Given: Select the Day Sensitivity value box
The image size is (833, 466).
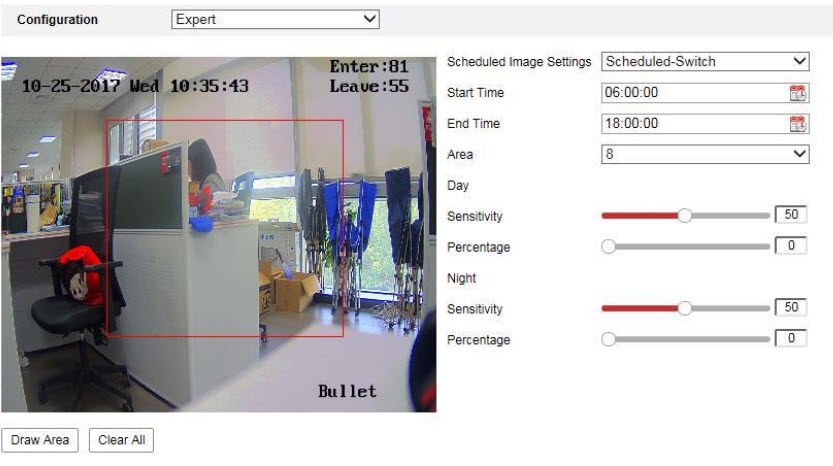Looking at the screenshot, I should (x=791, y=216).
